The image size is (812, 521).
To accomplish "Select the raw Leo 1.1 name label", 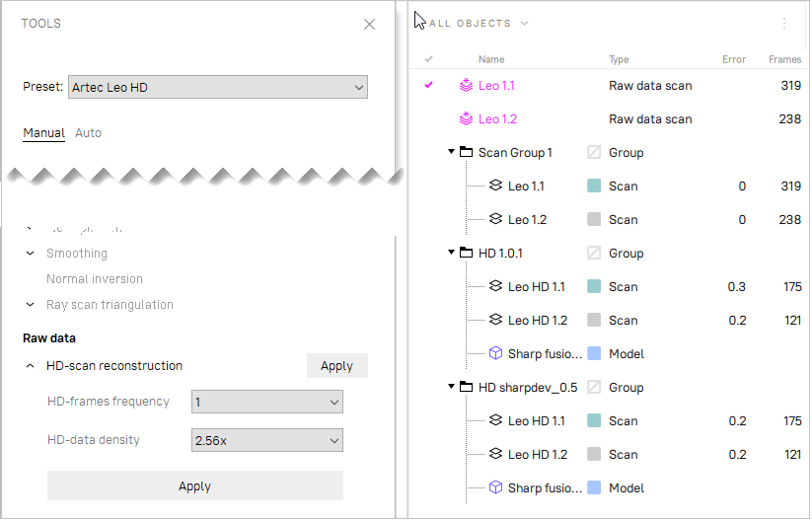I will click(x=496, y=86).
